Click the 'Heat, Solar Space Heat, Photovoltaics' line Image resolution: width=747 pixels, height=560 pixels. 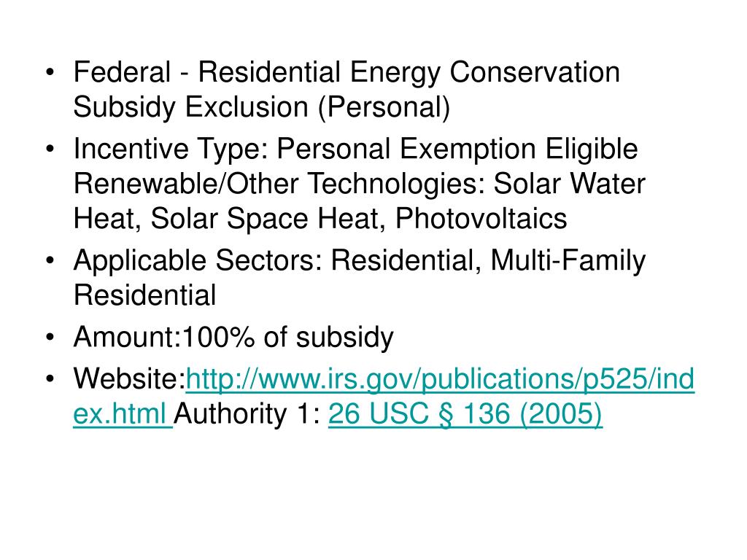pyautogui.click(x=320, y=219)
